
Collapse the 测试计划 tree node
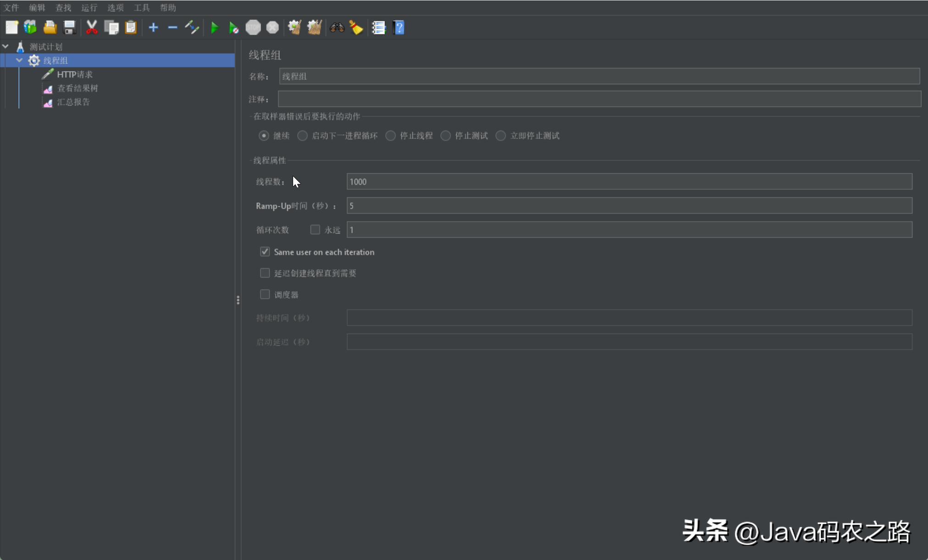[x=6, y=46]
